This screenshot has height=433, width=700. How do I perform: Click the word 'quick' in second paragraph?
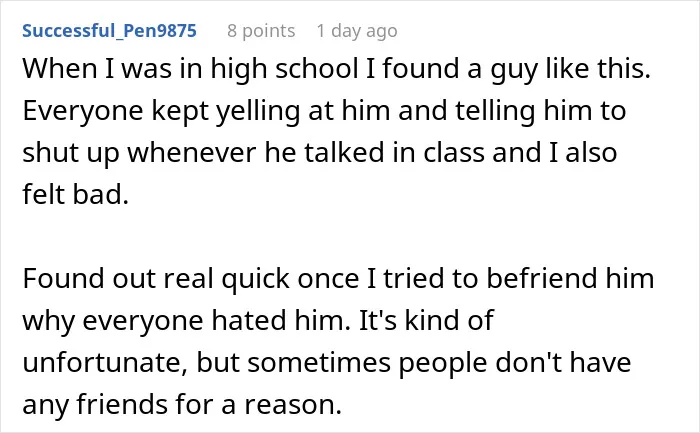click(256, 279)
